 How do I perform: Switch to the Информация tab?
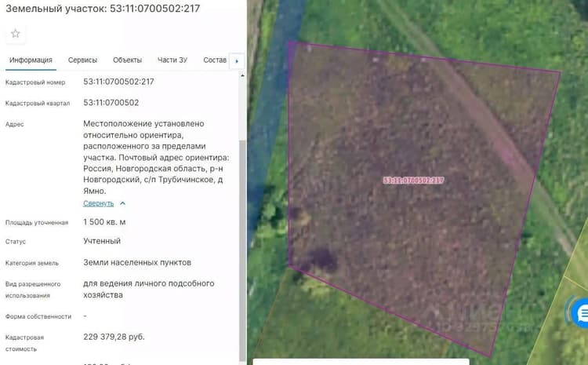click(31, 60)
